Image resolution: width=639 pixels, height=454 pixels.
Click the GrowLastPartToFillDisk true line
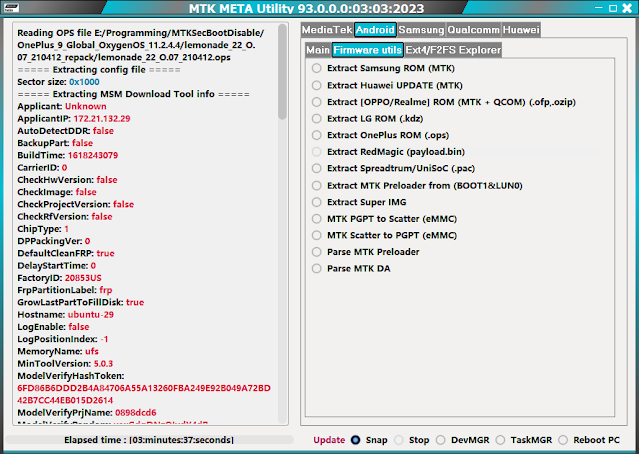[x=81, y=302]
